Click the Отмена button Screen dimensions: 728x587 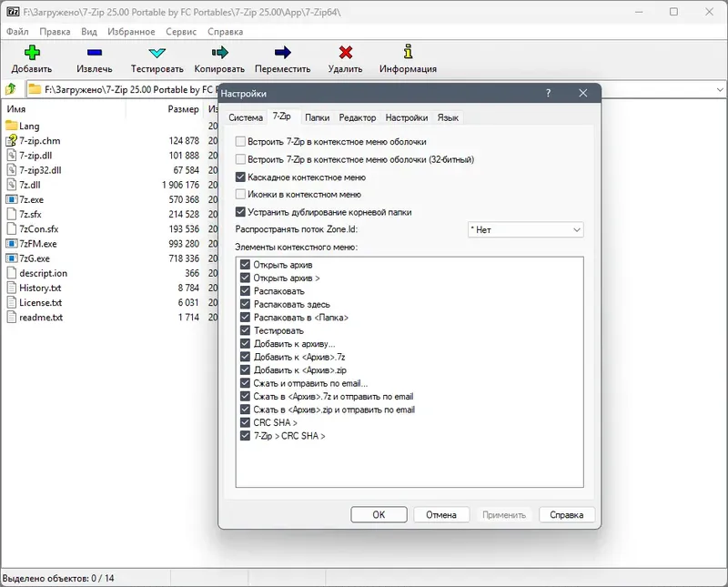coord(441,514)
